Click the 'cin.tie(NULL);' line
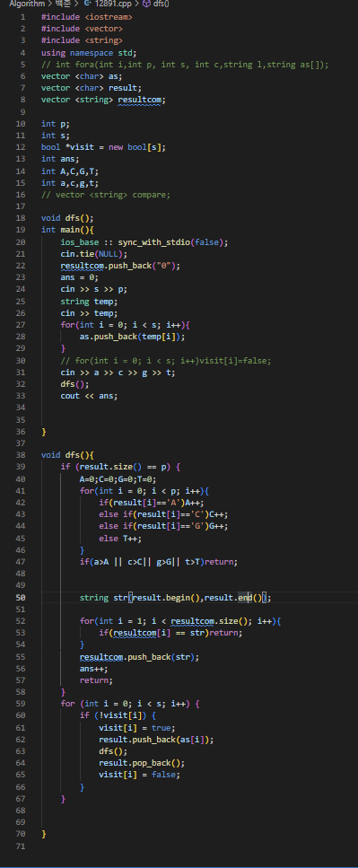The height and width of the screenshot is (868, 358). click(x=94, y=253)
